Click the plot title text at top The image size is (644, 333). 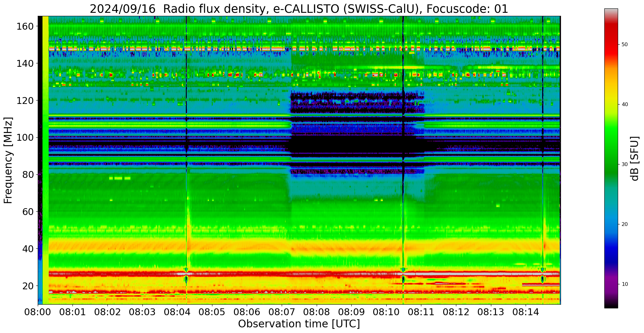click(x=299, y=9)
